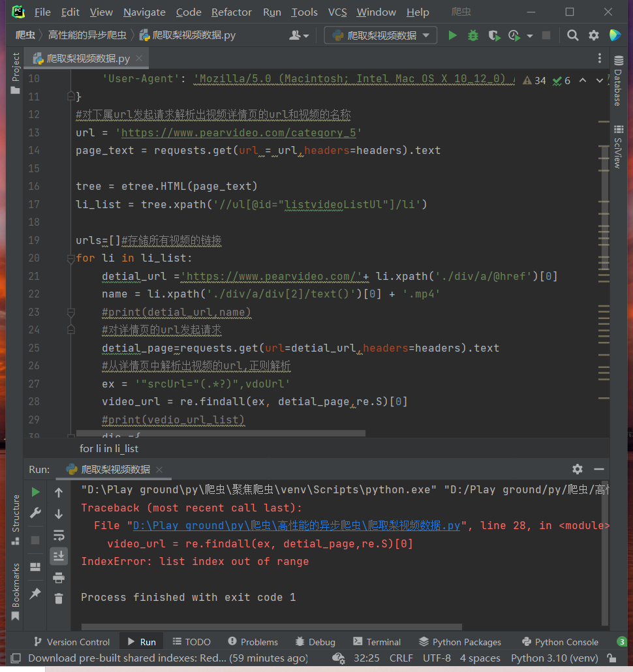This screenshot has height=672, width=633.
Task: Open Search Everywhere magnifier icon
Action: [x=572, y=35]
